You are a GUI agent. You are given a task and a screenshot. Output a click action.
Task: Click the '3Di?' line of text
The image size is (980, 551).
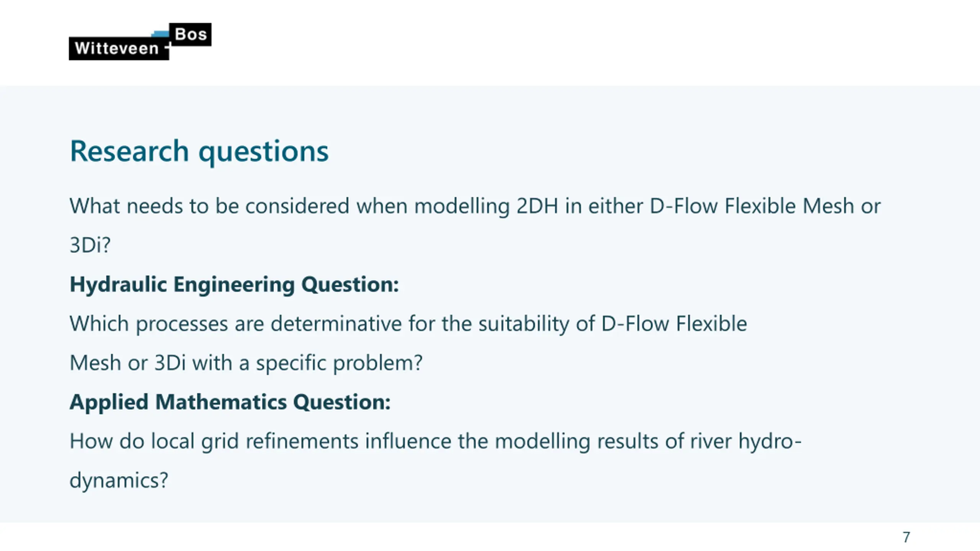point(90,245)
